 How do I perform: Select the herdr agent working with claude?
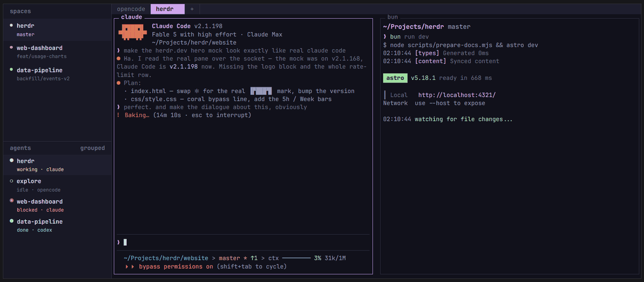pyautogui.click(x=56, y=165)
